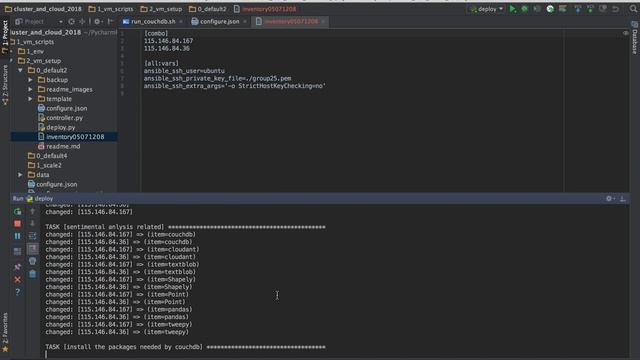Open the profiler round icon in top toolbar
Screen dimensions: 640x360
coord(550,9)
